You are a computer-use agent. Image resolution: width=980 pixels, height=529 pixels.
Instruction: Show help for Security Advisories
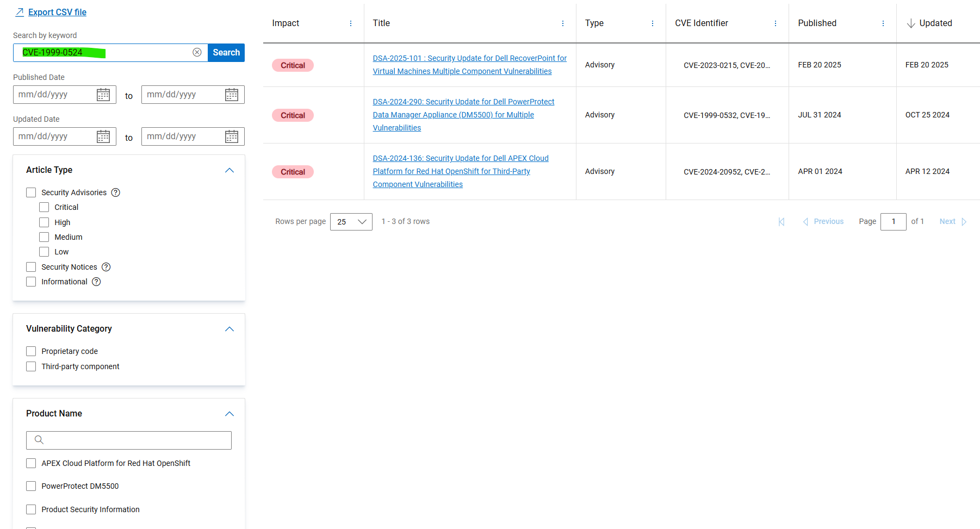116,192
